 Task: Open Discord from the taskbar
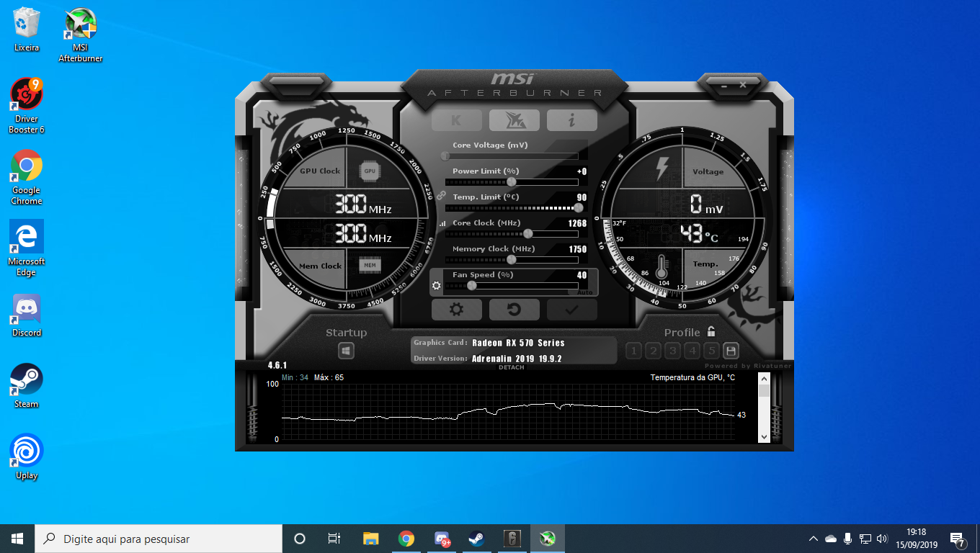tap(442, 539)
